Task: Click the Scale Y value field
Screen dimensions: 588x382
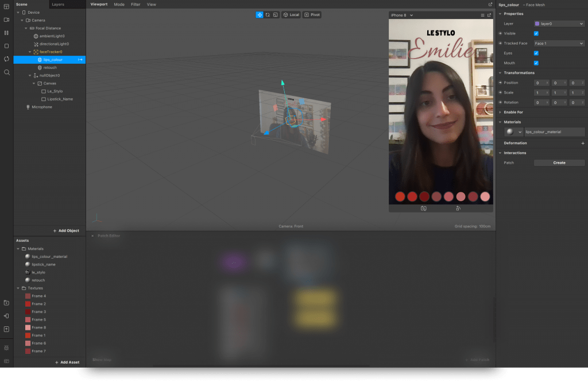Action: [559, 92]
